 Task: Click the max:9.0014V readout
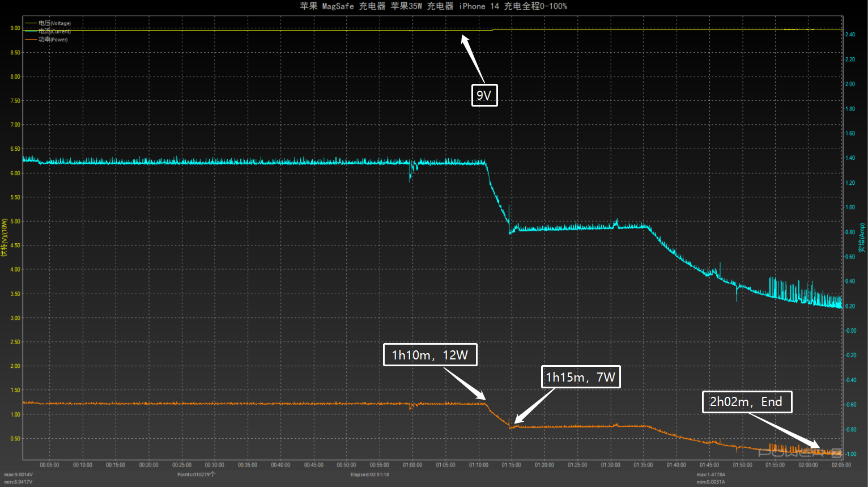pyautogui.click(x=19, y=475)
